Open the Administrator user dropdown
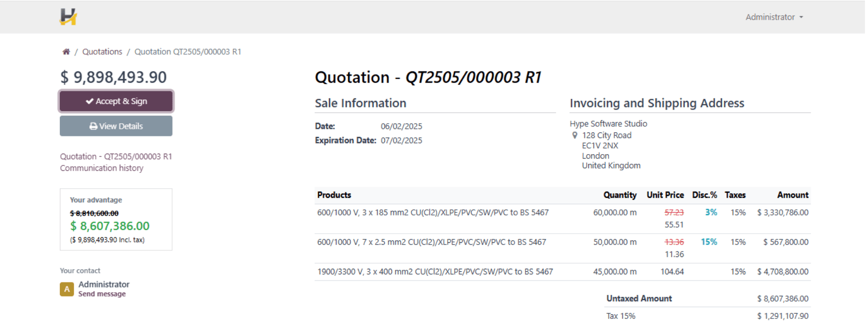The height and width of the screenshot is (324, 868). (x=774, y=17)
